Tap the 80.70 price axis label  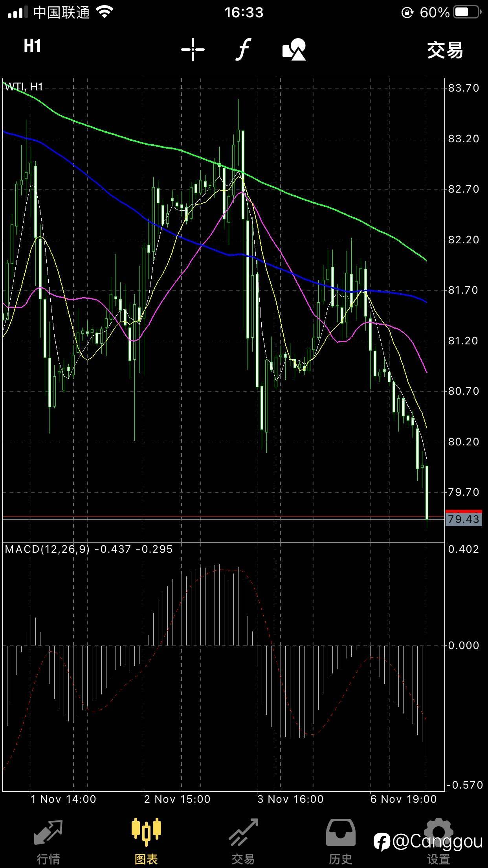(x=464, y=391)
